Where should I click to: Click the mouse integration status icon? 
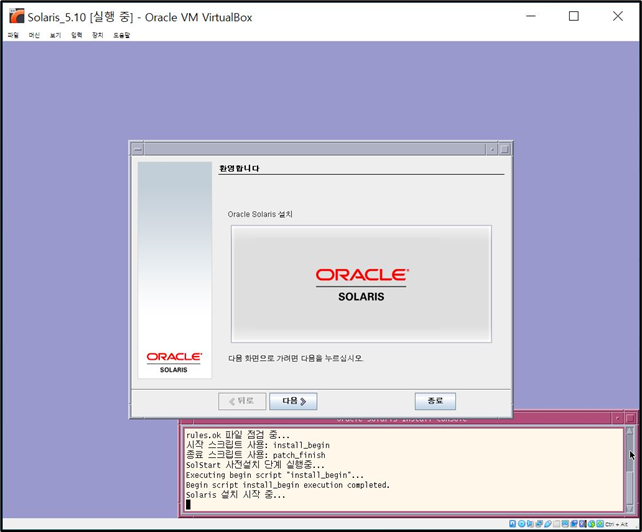[591, 524]
